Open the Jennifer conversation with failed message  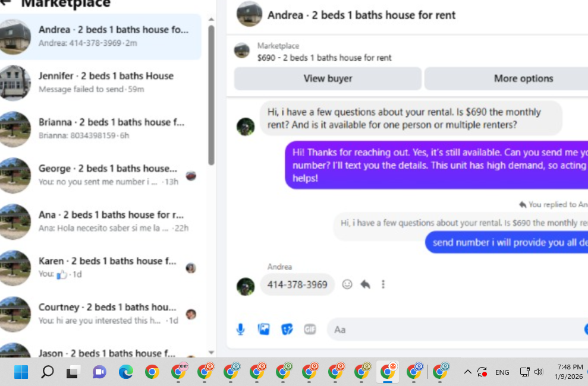100,83
